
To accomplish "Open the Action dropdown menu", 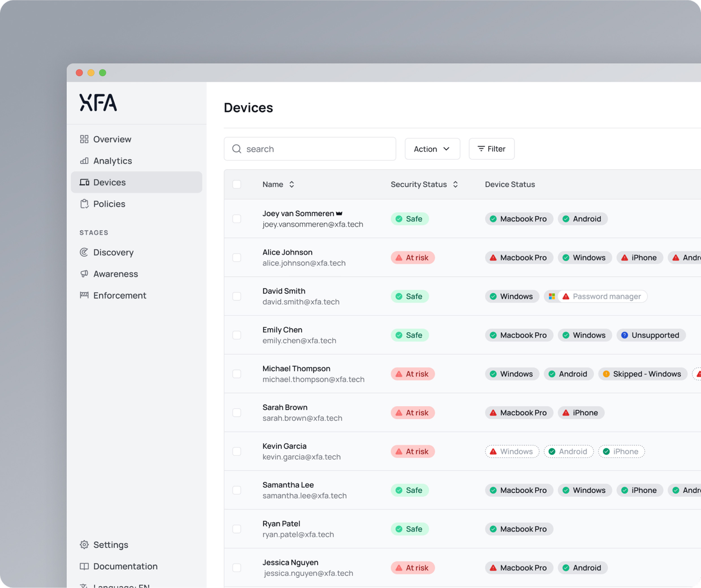I will click(x=432, y=149).
